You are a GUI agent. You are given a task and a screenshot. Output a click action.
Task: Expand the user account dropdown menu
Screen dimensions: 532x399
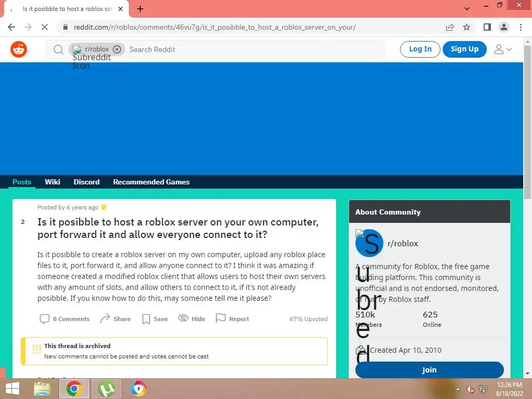point(503,49)
